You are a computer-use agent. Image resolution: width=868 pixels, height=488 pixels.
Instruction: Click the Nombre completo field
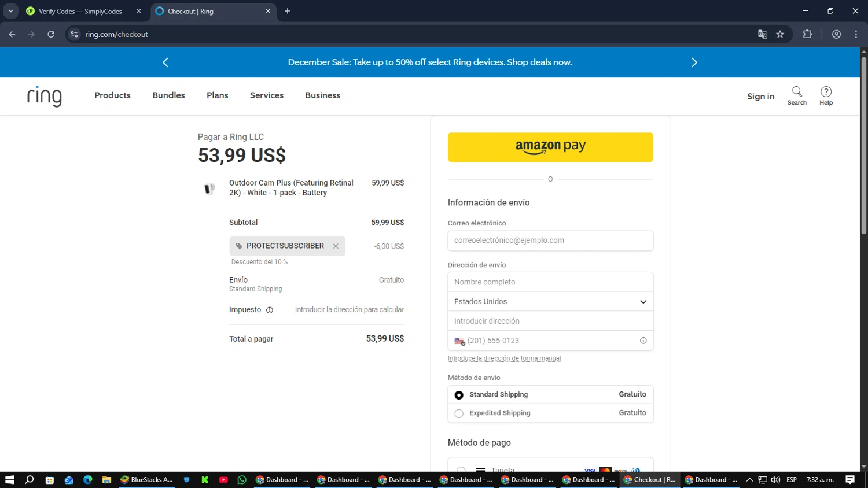[x=550, y=282]
